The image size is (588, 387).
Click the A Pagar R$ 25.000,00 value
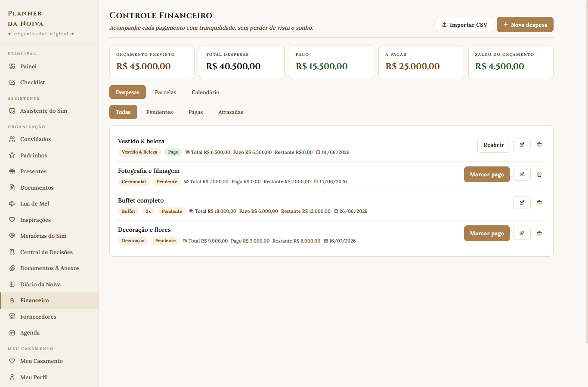(413, 66)
